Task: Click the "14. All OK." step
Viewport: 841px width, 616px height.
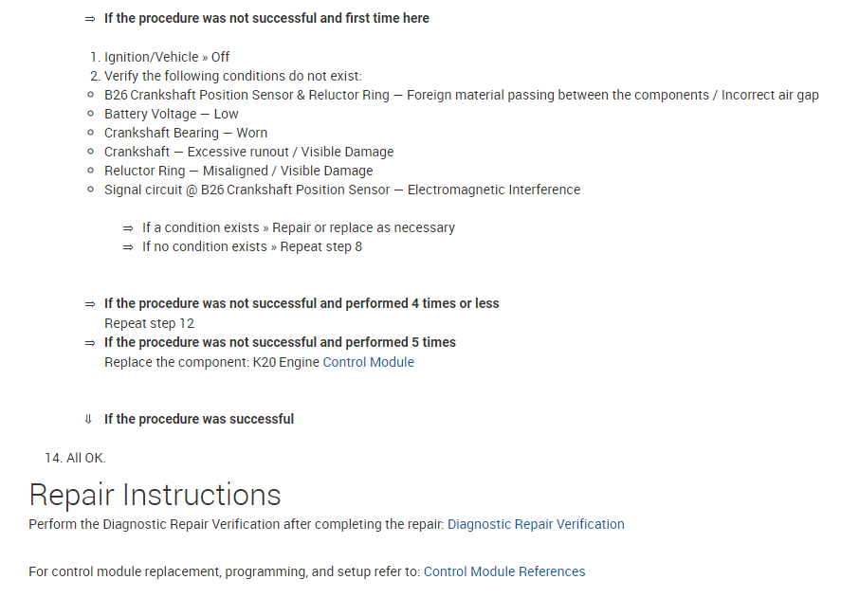Action: click(x=75, y=458)
